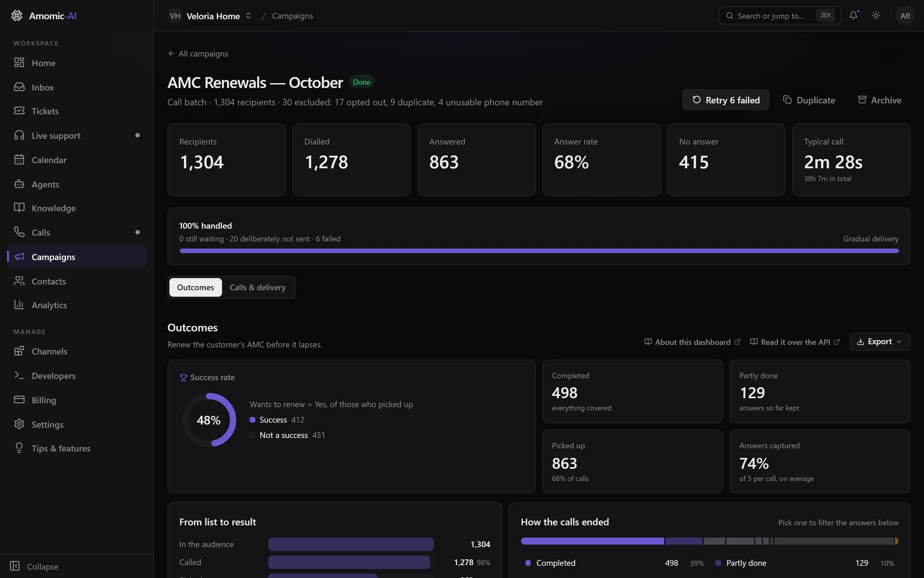The width and height of the screenshot is (924, 578).
Task: Click Retry 6 failed button
Action: (x=726, y=100)
